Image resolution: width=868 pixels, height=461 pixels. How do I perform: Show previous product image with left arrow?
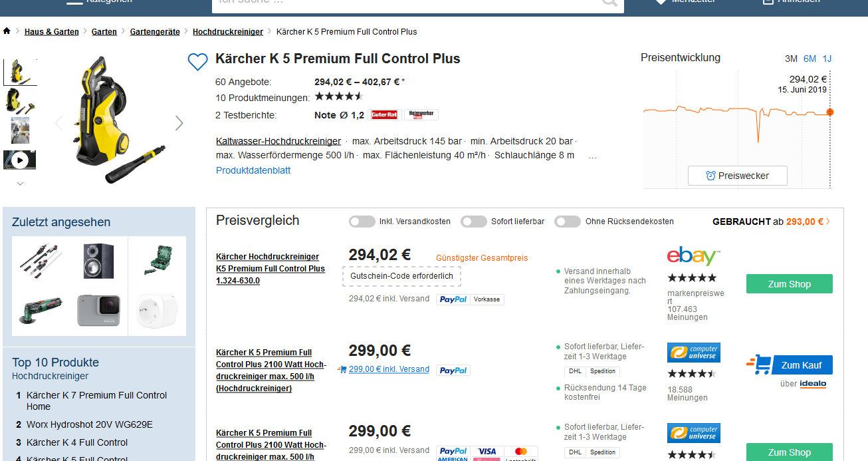(x=58, y=123)
